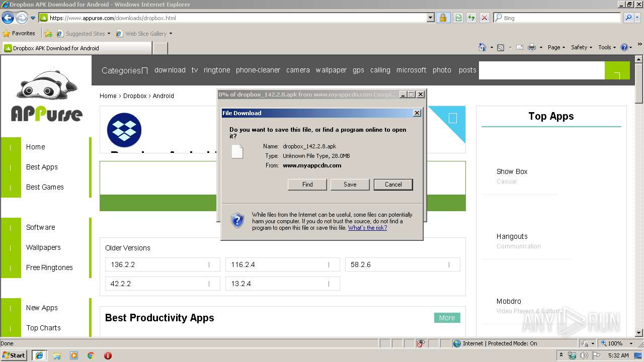Click the popup blocker status icon
The height and width of the screenshot is (362, 644).
[x=421, y=343]
